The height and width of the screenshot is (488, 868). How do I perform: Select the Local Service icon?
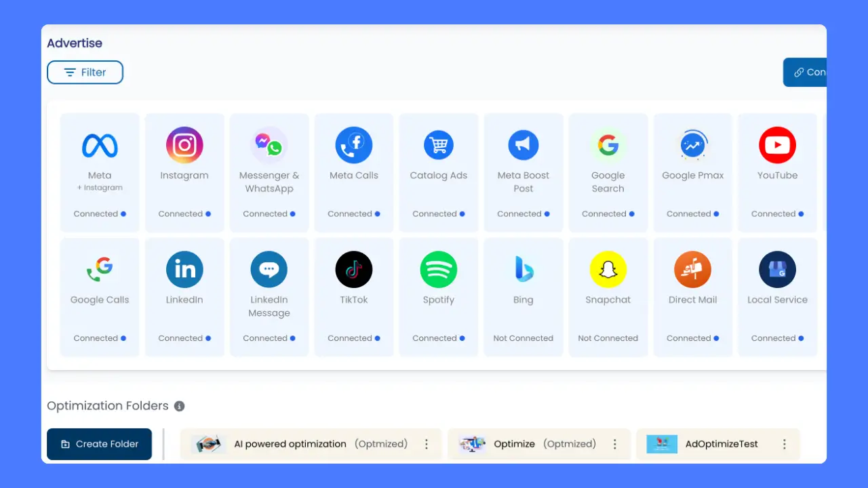[x=778, y=270]
